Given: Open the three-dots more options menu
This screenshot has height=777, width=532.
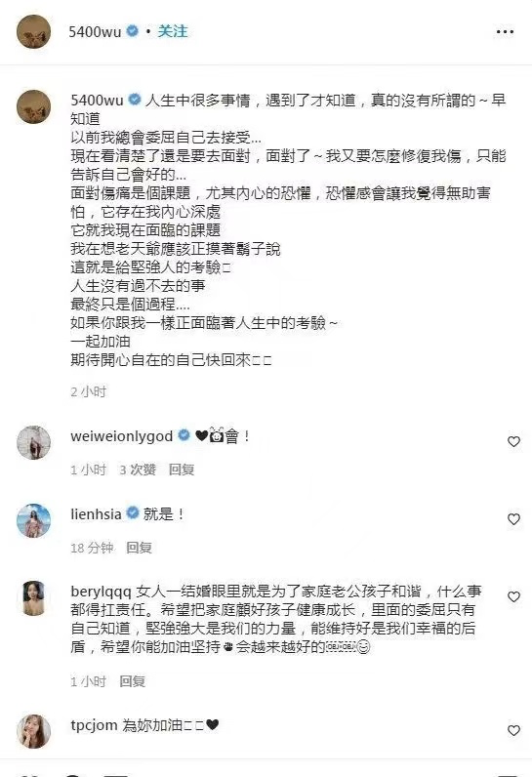Looking at the screenshot, I should click(x=505, y=31).
